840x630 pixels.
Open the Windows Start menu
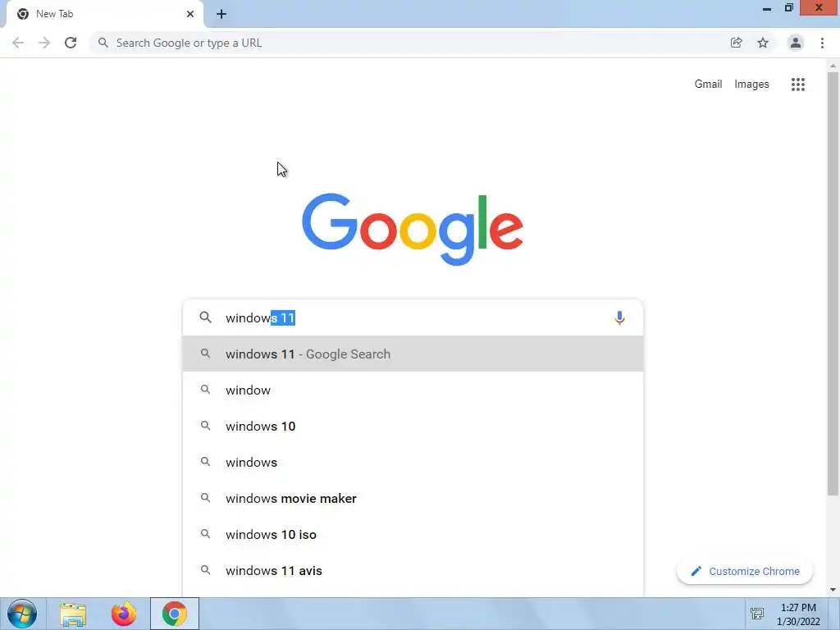tap(22, 614)
